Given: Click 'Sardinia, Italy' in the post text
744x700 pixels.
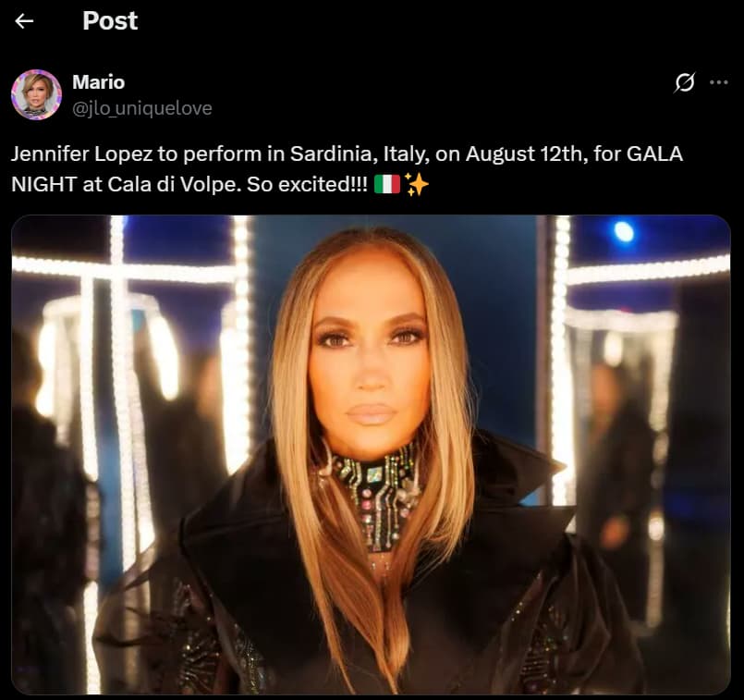Looking at the screenshot, I should [360, 154].
